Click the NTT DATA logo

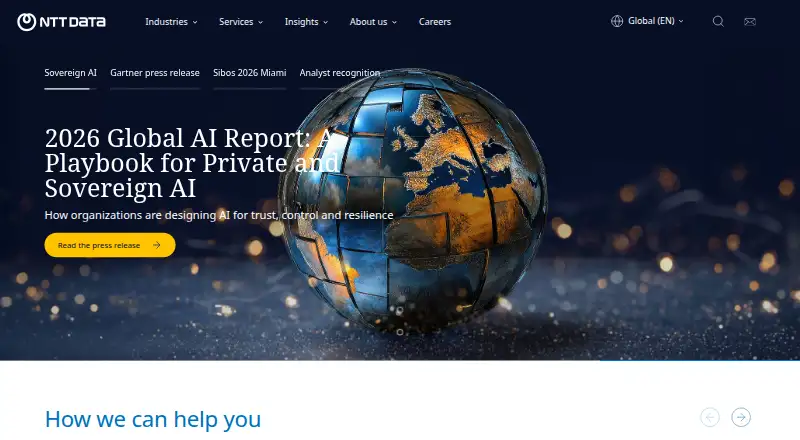tap(61, 22)
